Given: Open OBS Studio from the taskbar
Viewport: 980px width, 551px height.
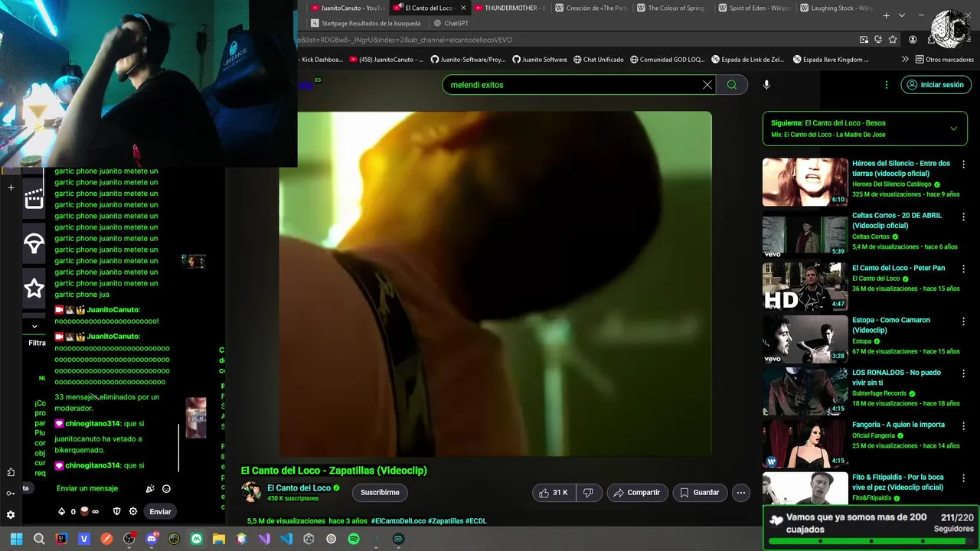Looking at the screenshot, I should click(129, 539).
